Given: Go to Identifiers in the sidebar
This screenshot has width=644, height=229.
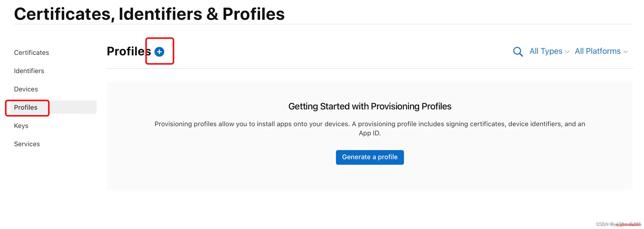Looking at the screenshot, I should (x=29, y=71).
